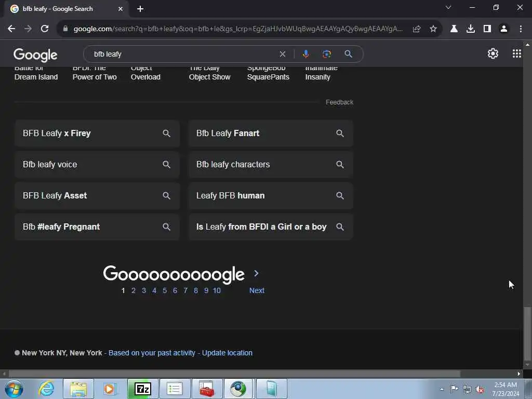Go to results page 7

(185, 290)
